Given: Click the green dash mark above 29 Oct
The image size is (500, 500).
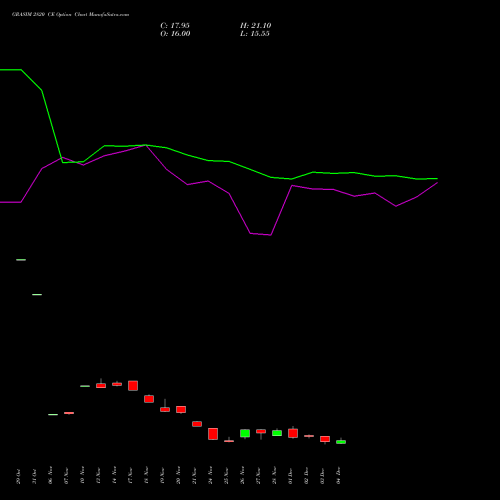Looking at the screenshot, I should (x=21, y=260).
